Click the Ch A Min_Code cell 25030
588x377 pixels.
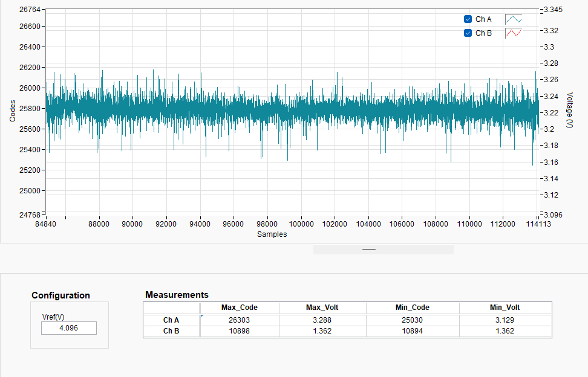412,320
